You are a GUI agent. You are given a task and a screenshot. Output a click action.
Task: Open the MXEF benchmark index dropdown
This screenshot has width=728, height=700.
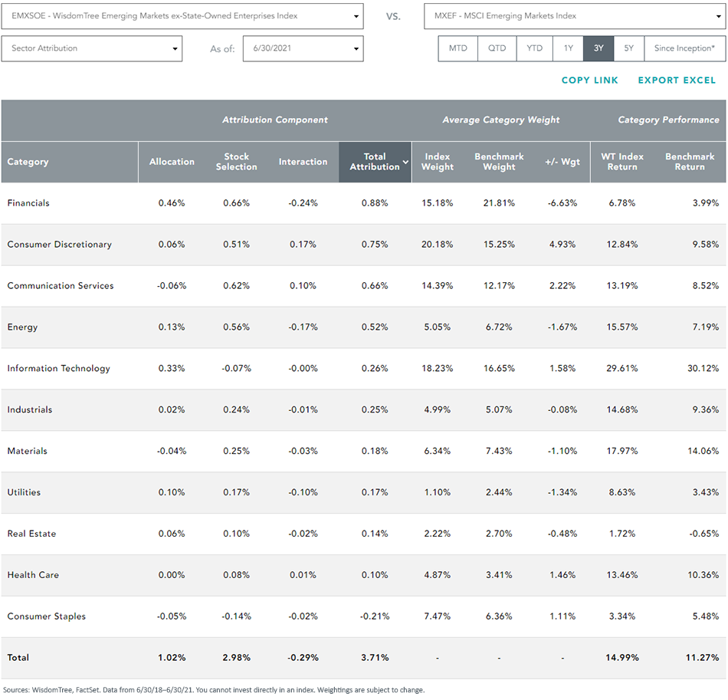(x=575, y=16)
